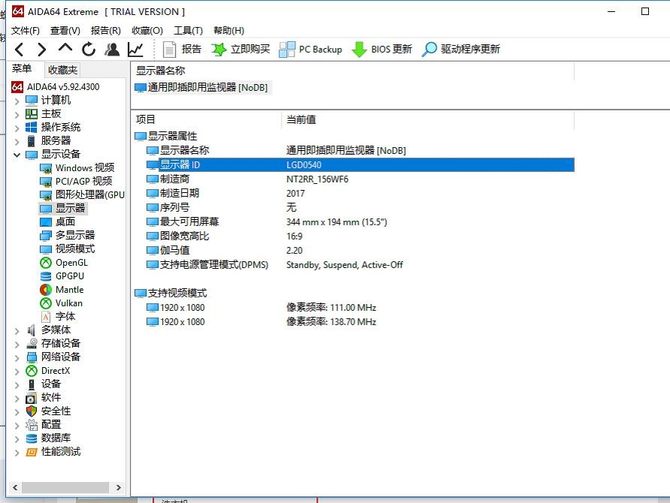The image size is (670, 503).
Task: Collapse the 显示设备 tree node
Action: point(17,155)
